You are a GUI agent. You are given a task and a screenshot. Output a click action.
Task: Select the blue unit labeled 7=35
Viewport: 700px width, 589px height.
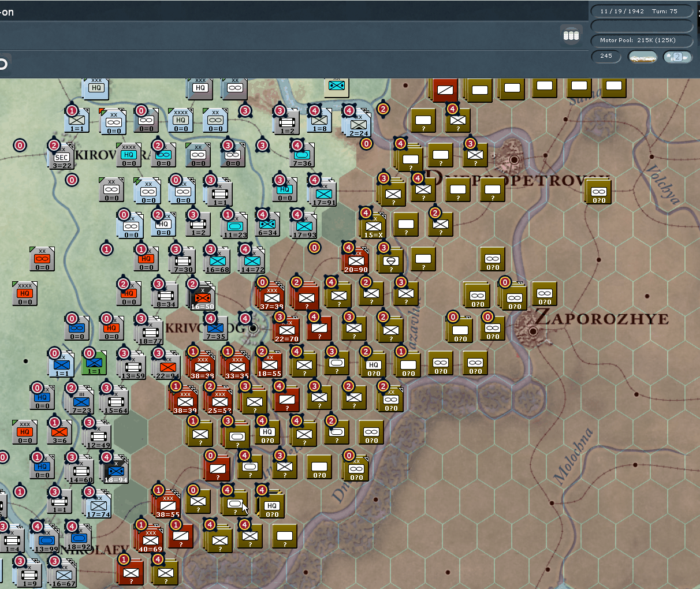point(215,328)
